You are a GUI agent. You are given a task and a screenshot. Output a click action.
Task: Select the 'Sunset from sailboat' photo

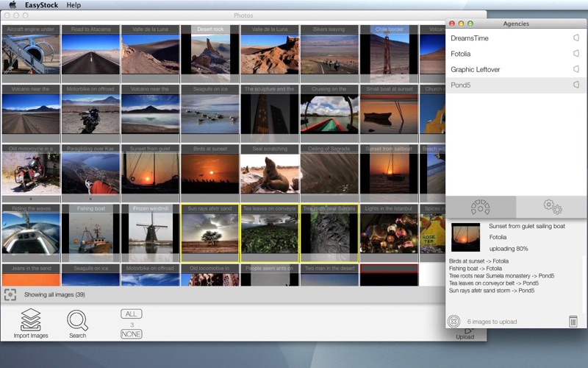click(389, 173)
